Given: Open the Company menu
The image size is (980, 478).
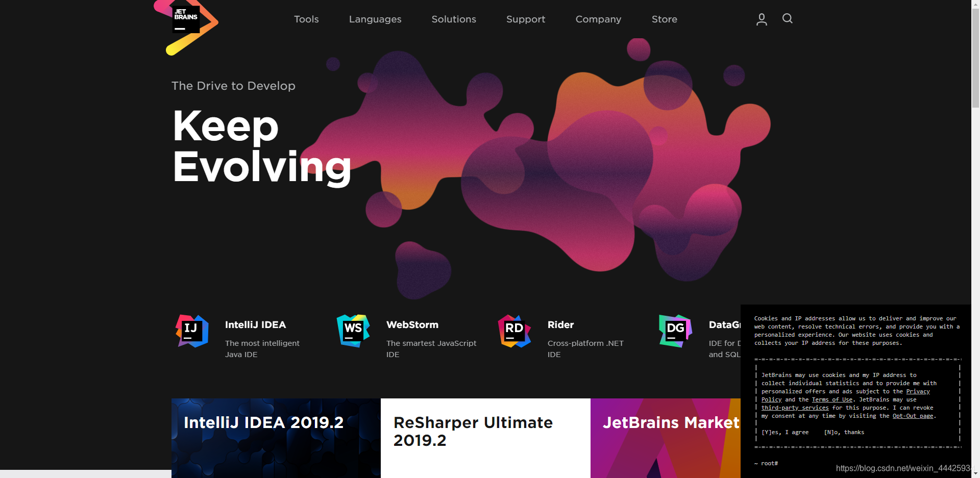Looking at the screenshot, I should [598, 19].
